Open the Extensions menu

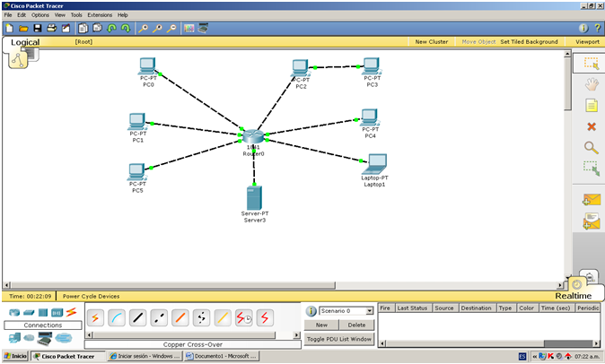[100, 15]
